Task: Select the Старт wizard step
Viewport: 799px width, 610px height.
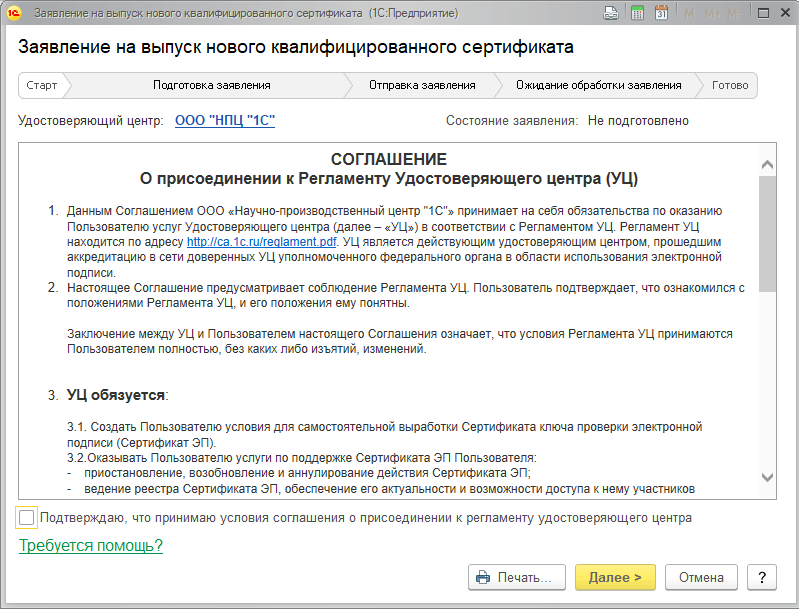Action: (41, 85)
